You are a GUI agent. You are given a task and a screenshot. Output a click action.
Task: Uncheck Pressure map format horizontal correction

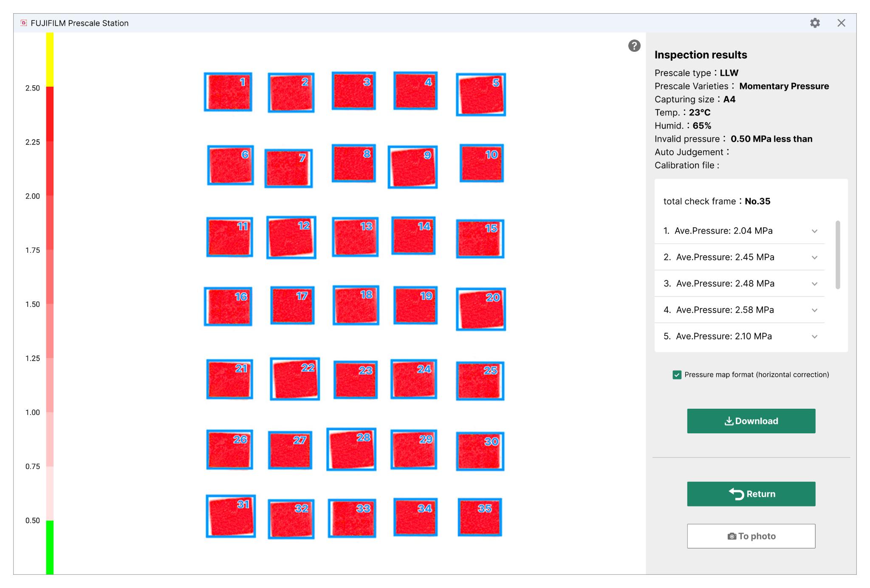677,375
